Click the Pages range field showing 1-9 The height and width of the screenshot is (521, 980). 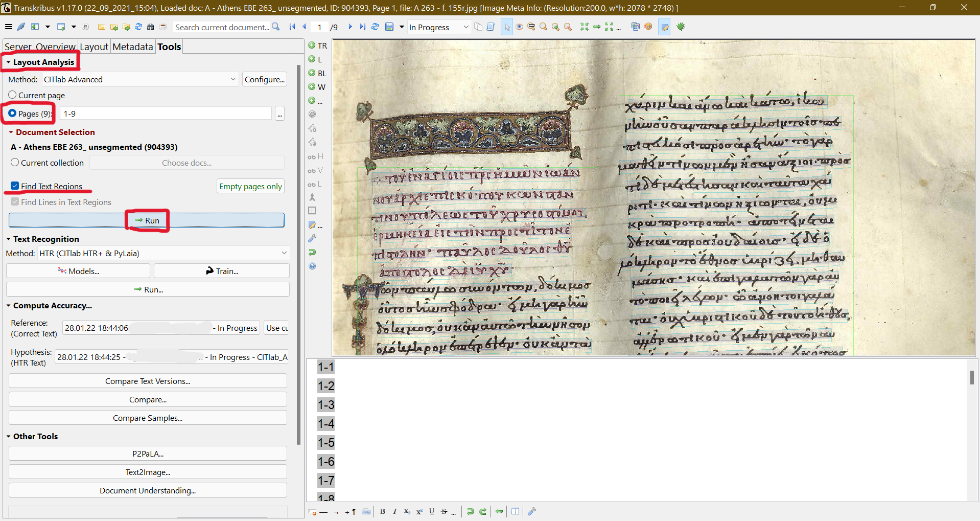(166, 114)
